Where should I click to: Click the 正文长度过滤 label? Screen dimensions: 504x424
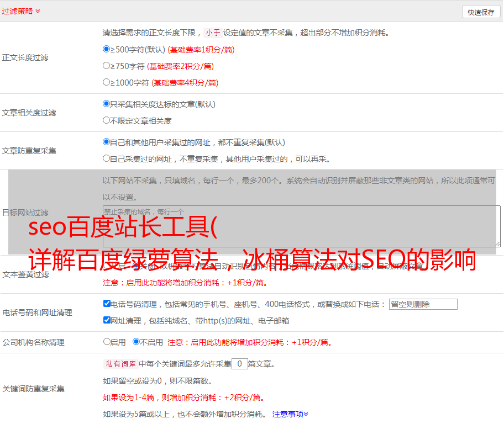[25, 57]
